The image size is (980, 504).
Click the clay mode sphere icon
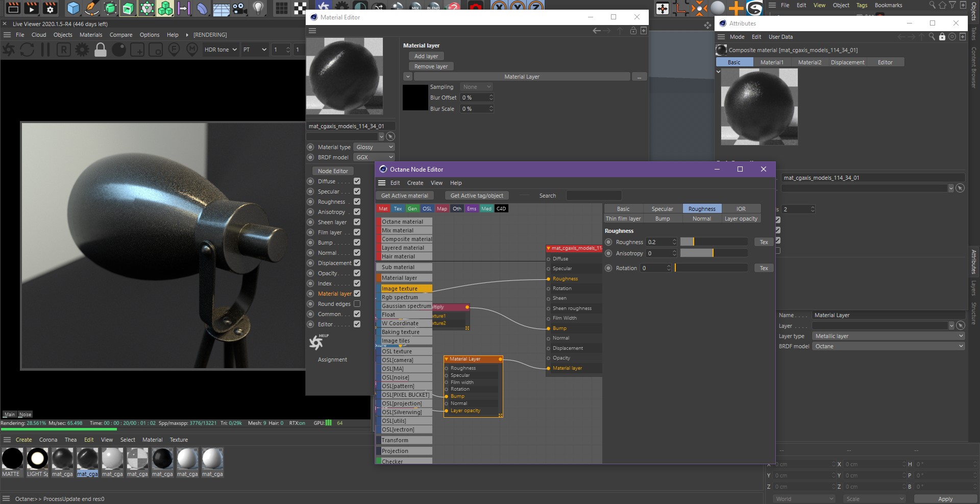pyautogui.click(x=119, y=50)
